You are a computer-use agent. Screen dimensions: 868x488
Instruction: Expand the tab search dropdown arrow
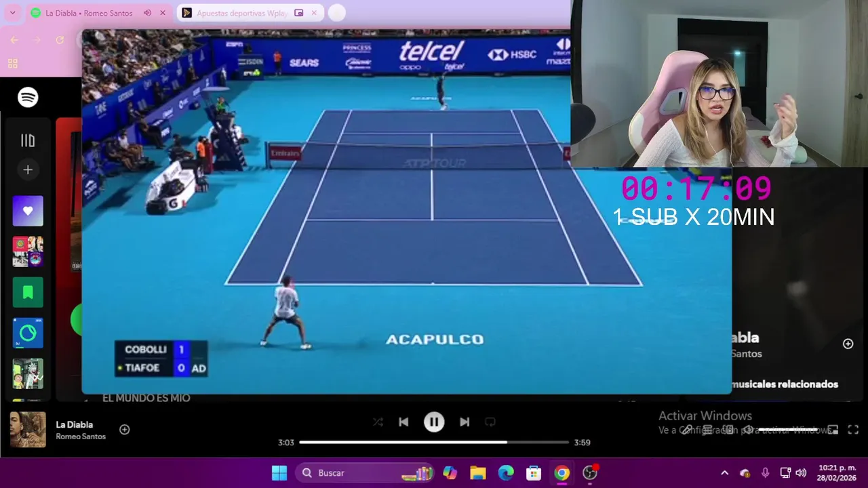pos(12,13)
